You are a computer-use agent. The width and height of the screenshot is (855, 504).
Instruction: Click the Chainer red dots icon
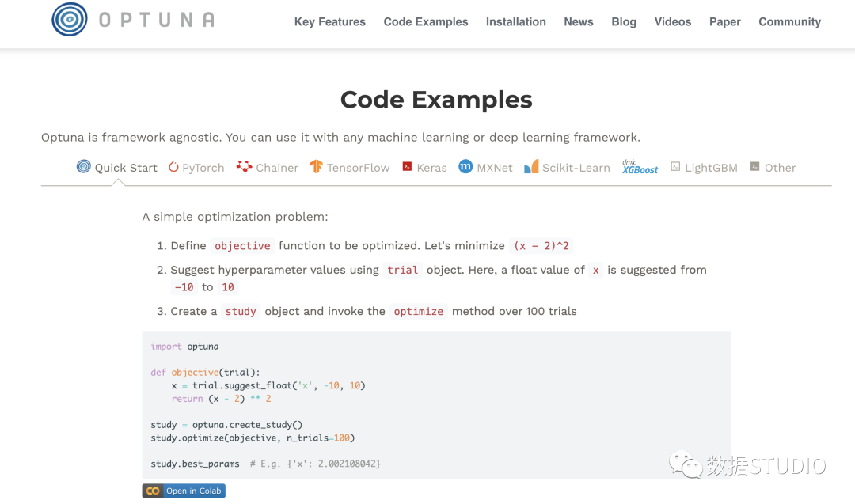[x=245, y=166]
